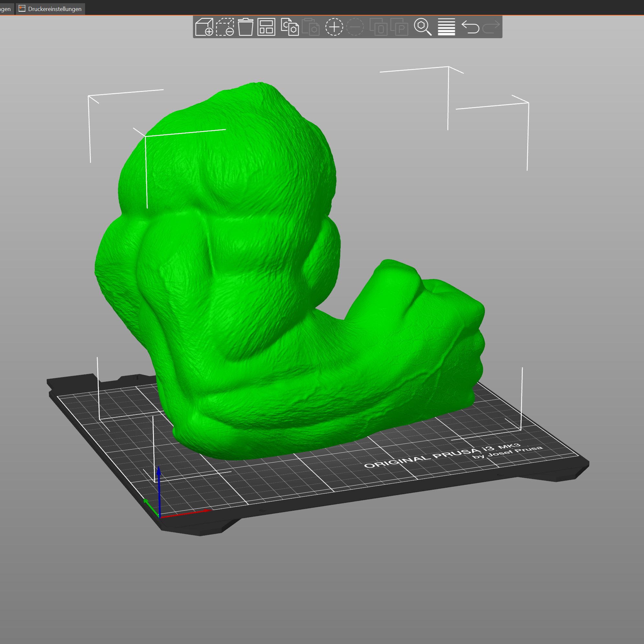
Task: Open search with the magnifier icon
Action: coord(423,27)
